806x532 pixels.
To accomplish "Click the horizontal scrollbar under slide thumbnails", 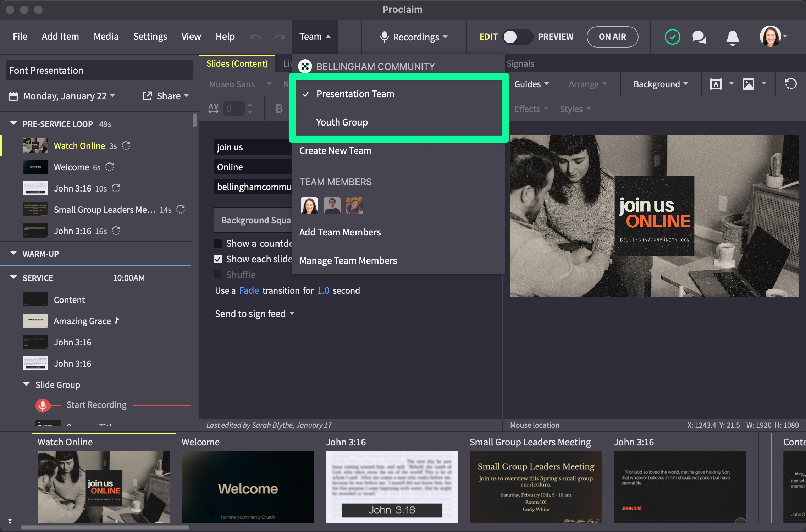I will 105,527.
